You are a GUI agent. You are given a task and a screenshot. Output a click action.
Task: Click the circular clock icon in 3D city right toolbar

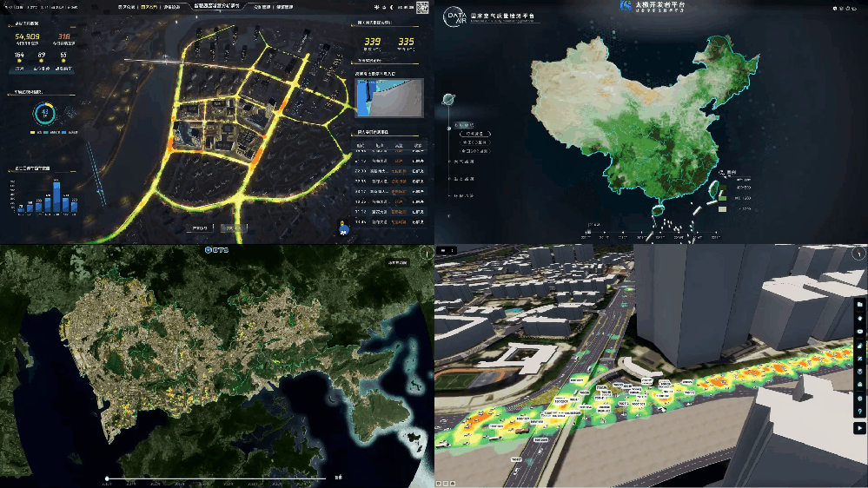(859, 372)
